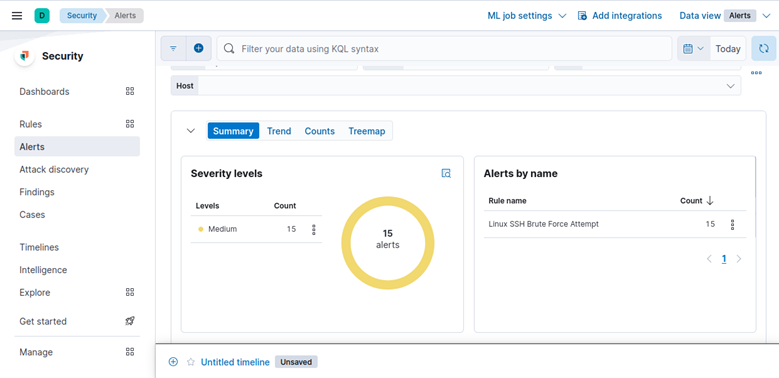
Task: Open the calendar quick date menu
Action: [x=694, y=49]
